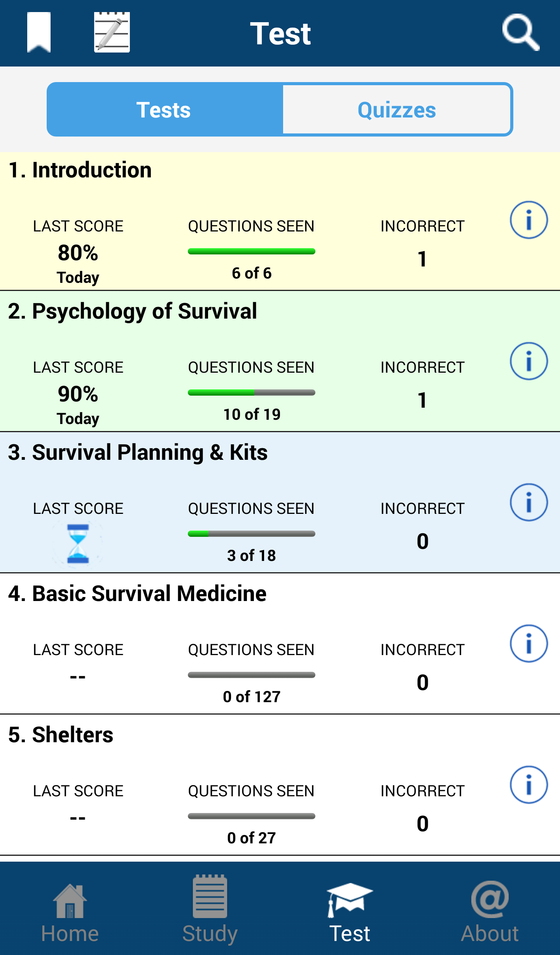
Task: Show info for Introduction test
Action: 529,220
